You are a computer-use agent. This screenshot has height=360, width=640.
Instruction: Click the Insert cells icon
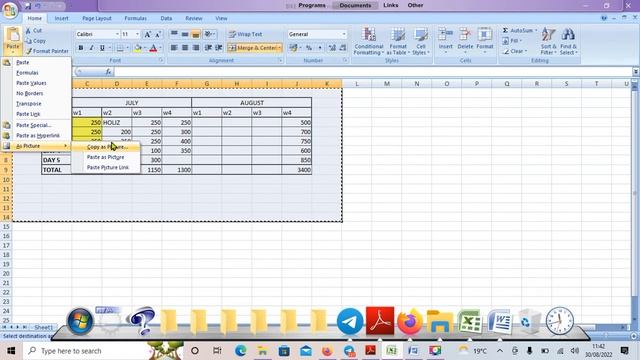pos(446,34)
